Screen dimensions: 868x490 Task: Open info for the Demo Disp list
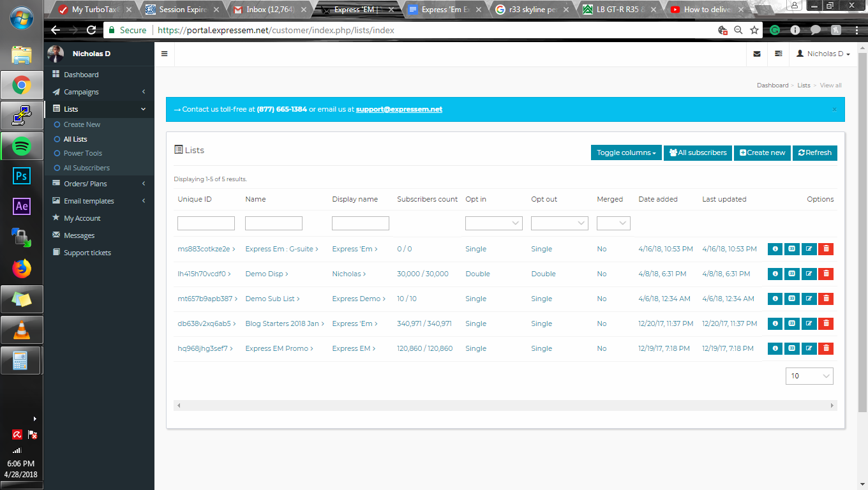[775, 274]
